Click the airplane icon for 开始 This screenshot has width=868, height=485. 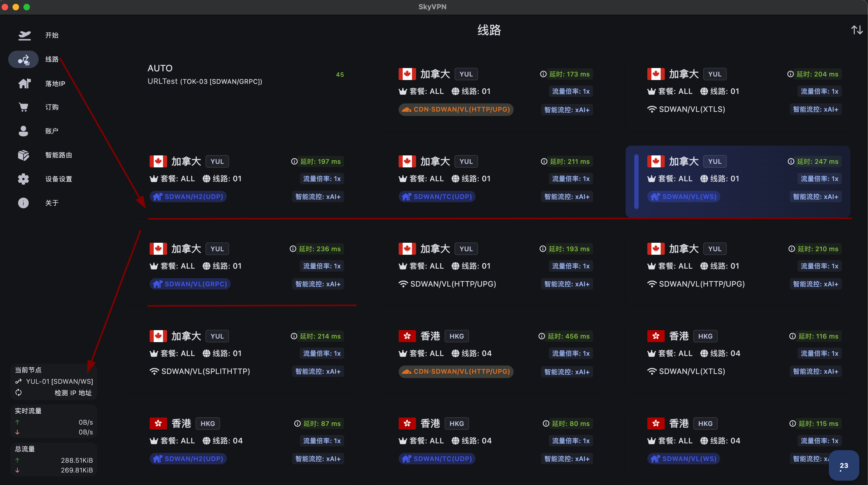[x=24, y=35]
